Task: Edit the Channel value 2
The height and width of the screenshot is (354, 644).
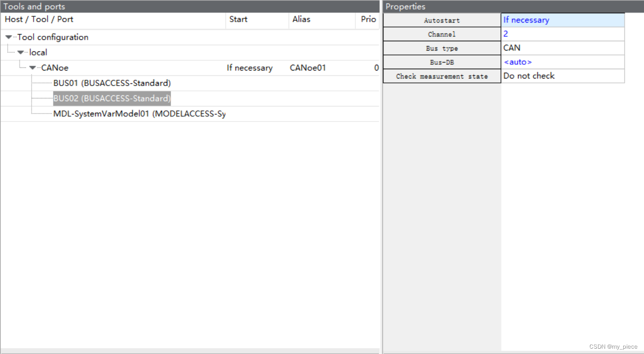Action: [563, 34]
